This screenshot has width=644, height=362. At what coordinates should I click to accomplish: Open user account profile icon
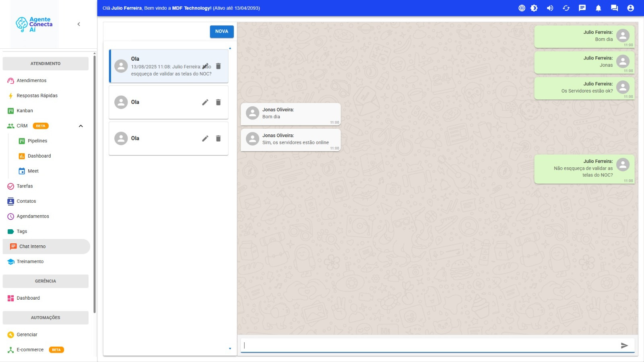(630, 8)
